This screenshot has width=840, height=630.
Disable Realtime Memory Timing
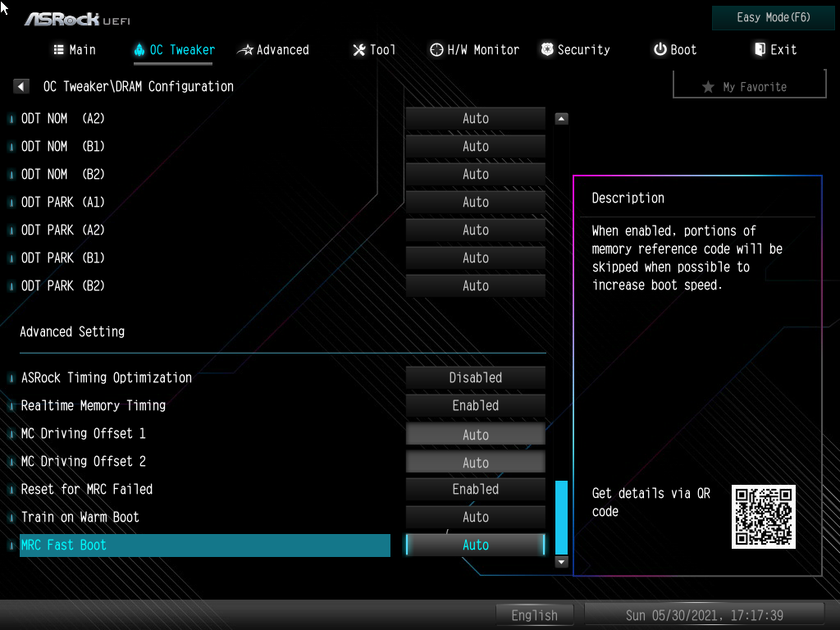(x=475, y=405)
